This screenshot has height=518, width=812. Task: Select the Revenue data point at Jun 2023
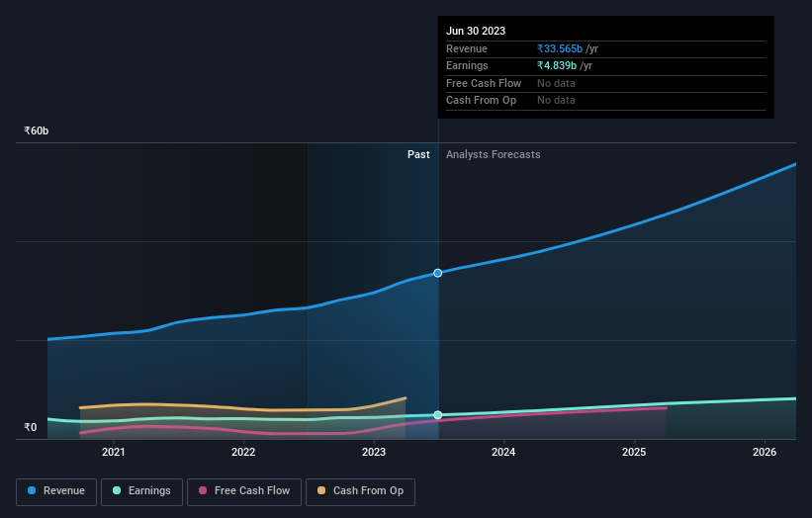[438, 273]
